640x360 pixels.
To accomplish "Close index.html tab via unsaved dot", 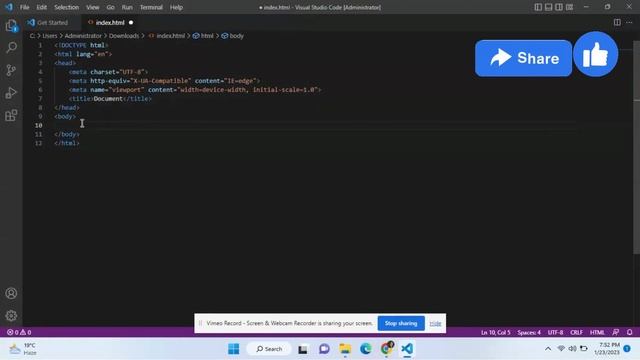I will point(131,22).
